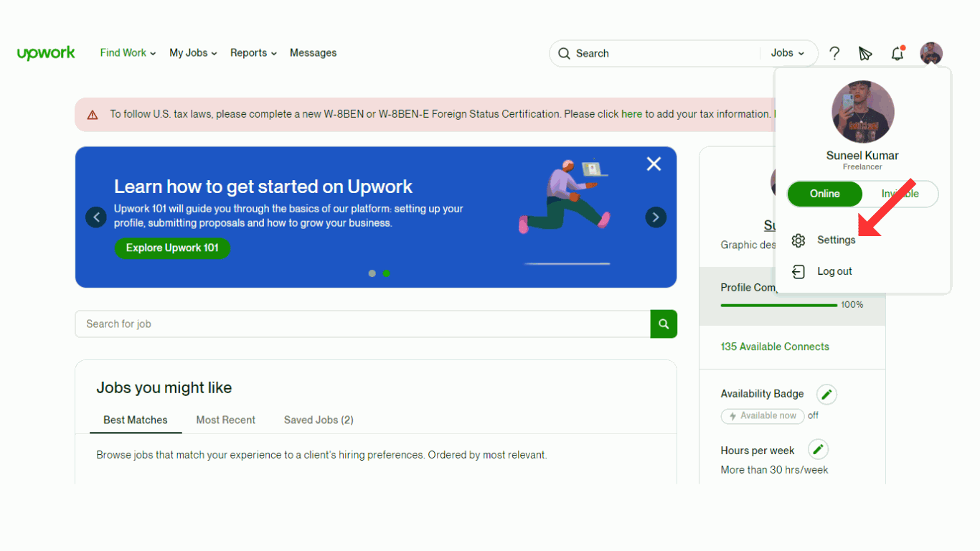
Task: Click the Log out door icon
Action: click(798, 271)
